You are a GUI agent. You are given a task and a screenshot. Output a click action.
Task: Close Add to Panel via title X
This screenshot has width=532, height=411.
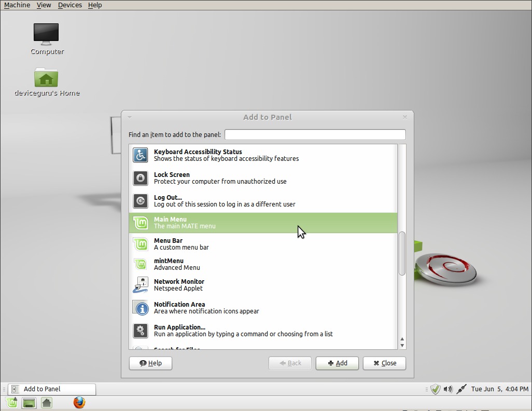coord(405,117)
